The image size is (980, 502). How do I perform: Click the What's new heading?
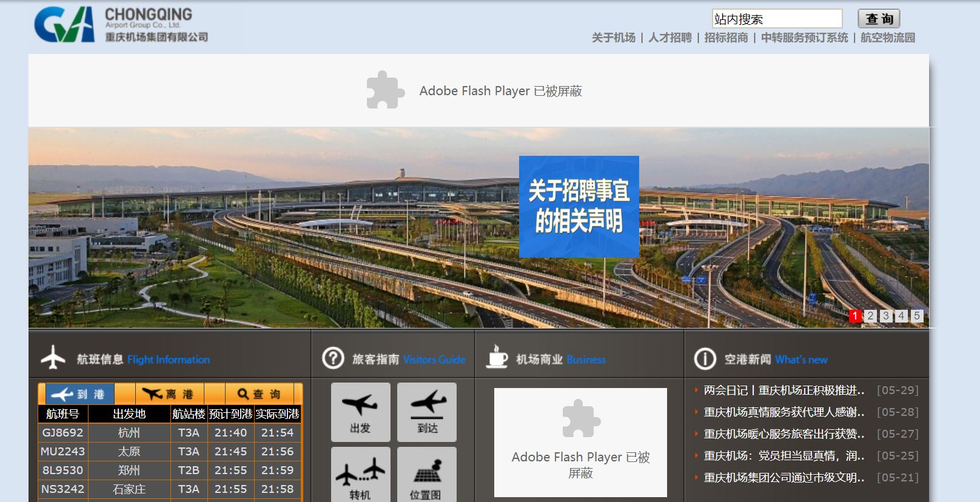coord(801,360)
